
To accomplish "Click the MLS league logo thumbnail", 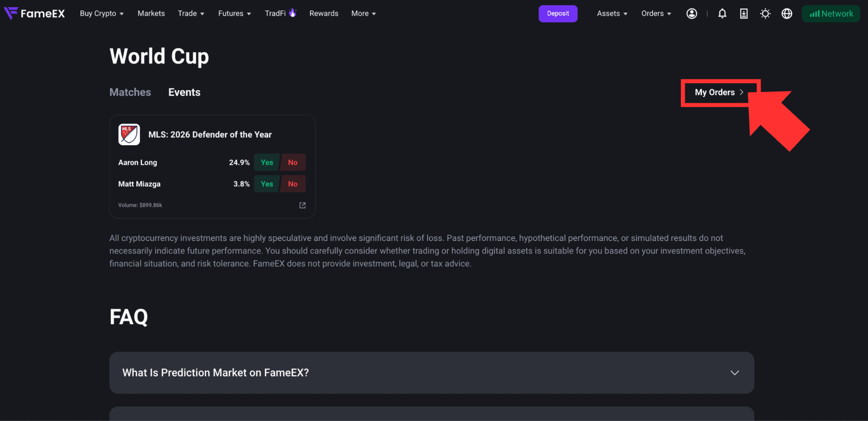I will pyautogui.click(x=129, y=134).
